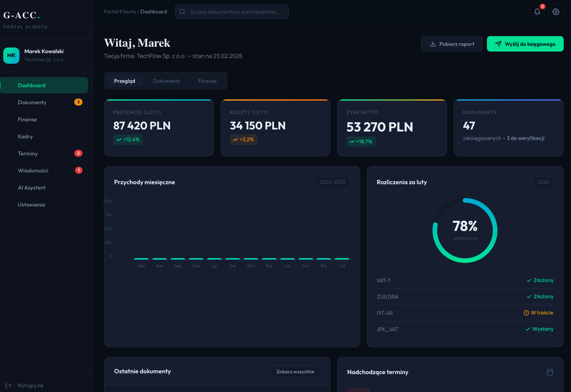The width and height of the screenshot is (571, 392).
Task: Open settings gear icon in header
Action: click(556, 12)
